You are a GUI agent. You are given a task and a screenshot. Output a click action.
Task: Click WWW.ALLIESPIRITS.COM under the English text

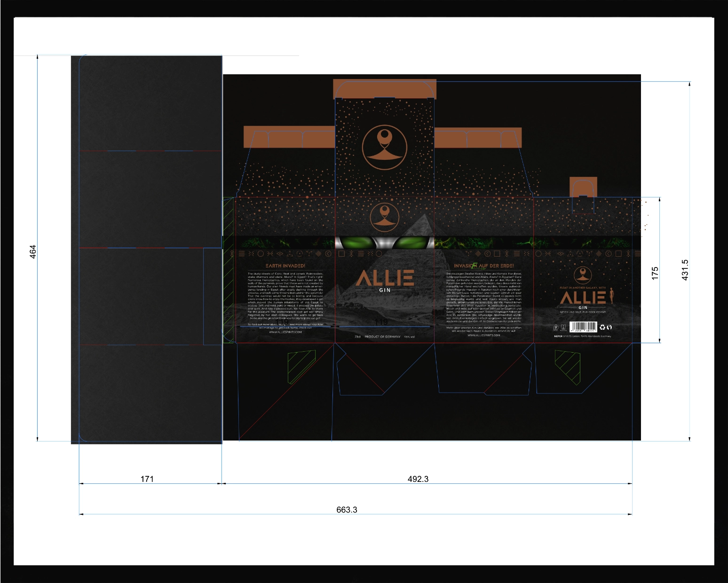pos(285,332)
